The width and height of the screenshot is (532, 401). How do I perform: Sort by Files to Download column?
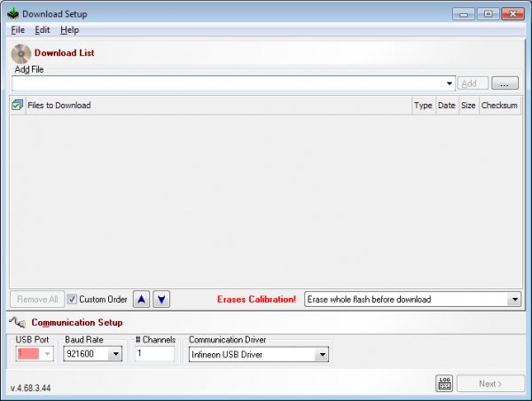point(219,106)
